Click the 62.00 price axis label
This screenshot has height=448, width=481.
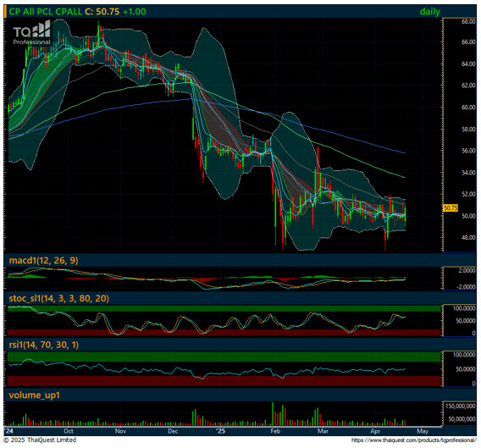click(468, 86)
